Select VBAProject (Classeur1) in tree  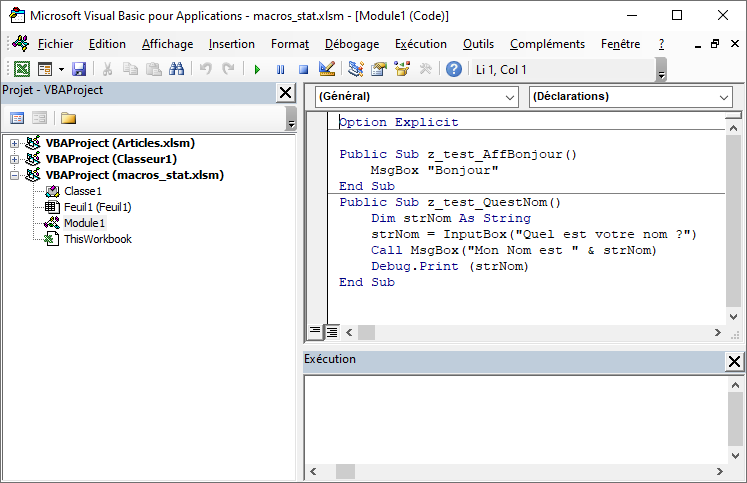[x=111, y=159]
